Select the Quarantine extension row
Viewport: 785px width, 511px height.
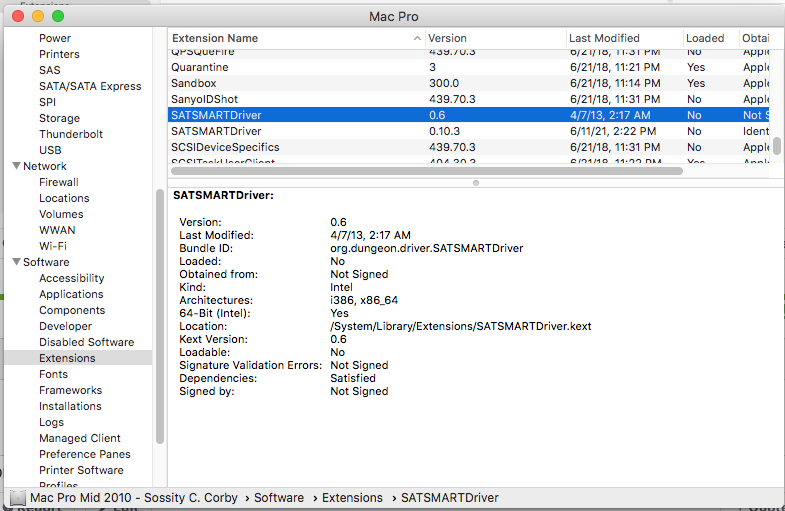tap(470, 67)
